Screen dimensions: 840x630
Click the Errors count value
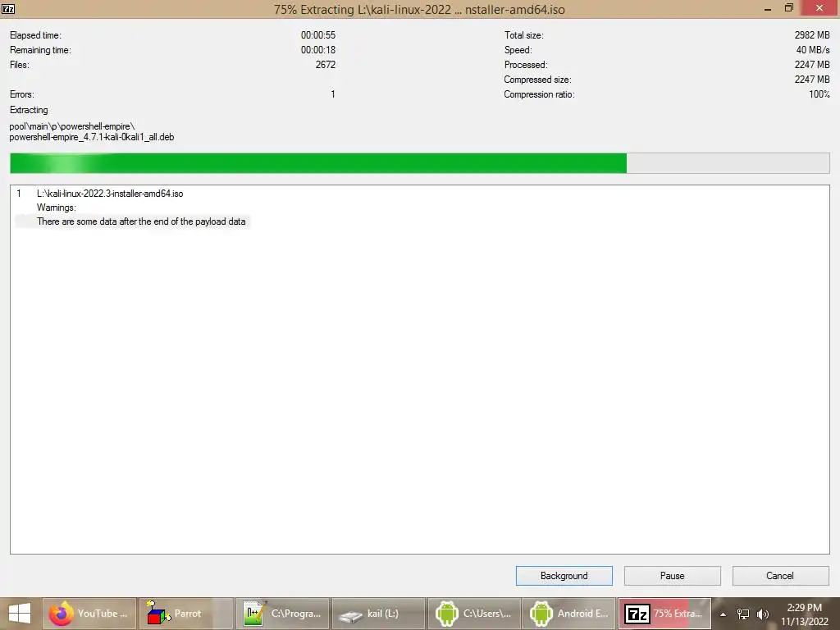tap(333, 94)
